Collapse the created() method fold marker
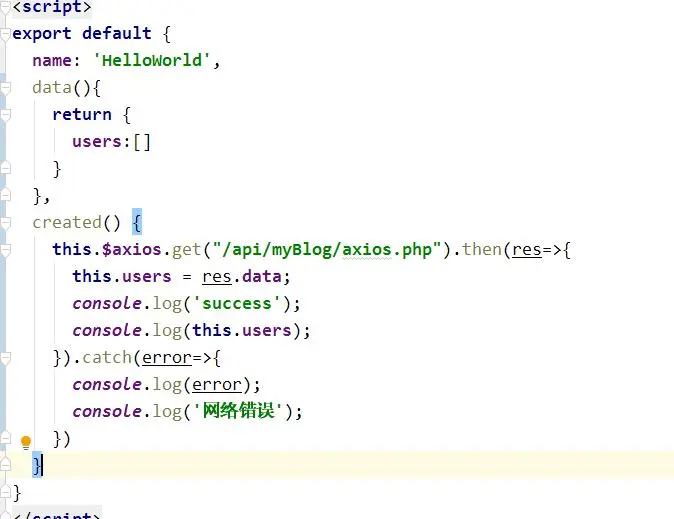The height and width of the screenshot is (519, 674). tap(5, 223)
